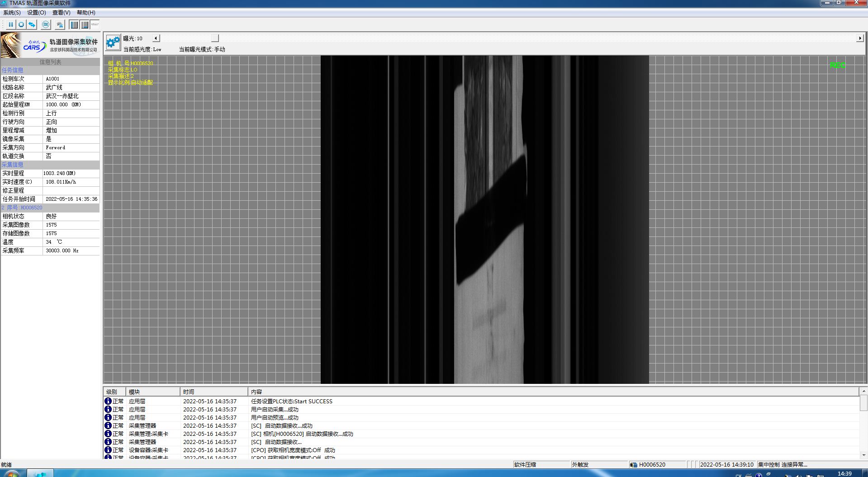
Task: Toggle the bottom log panel layout button
Action: point(85,24)
